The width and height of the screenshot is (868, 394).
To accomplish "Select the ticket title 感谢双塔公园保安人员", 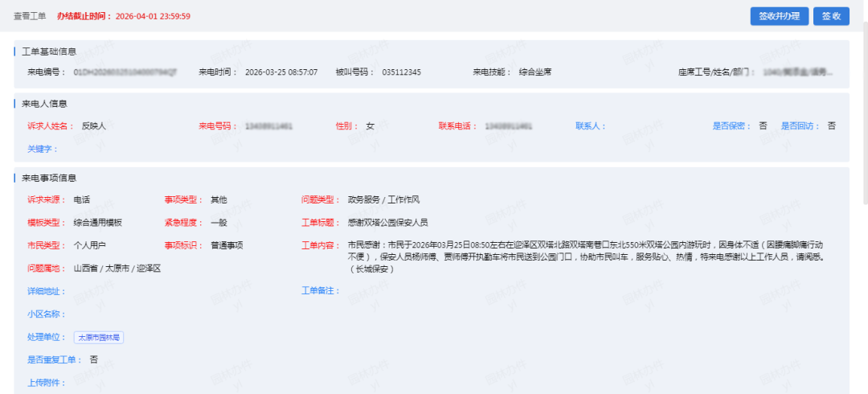I will click(387, 223).
